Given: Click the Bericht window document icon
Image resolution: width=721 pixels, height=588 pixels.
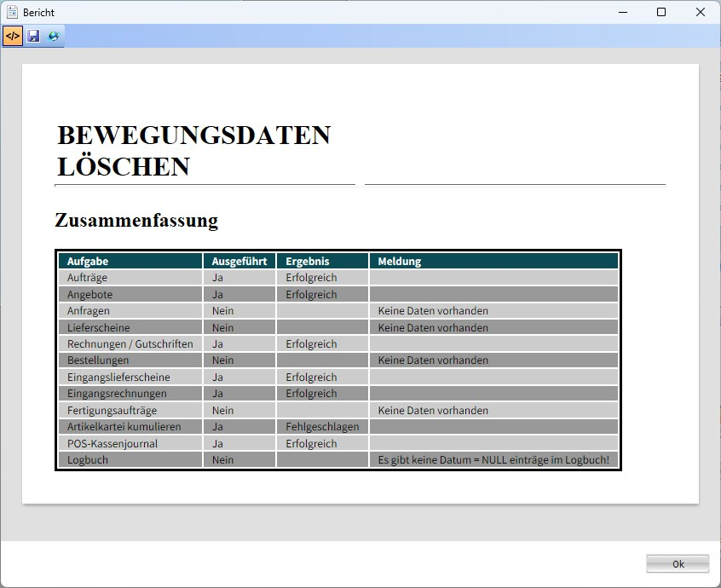Looking at the screenshot, I should coord(12,13).
